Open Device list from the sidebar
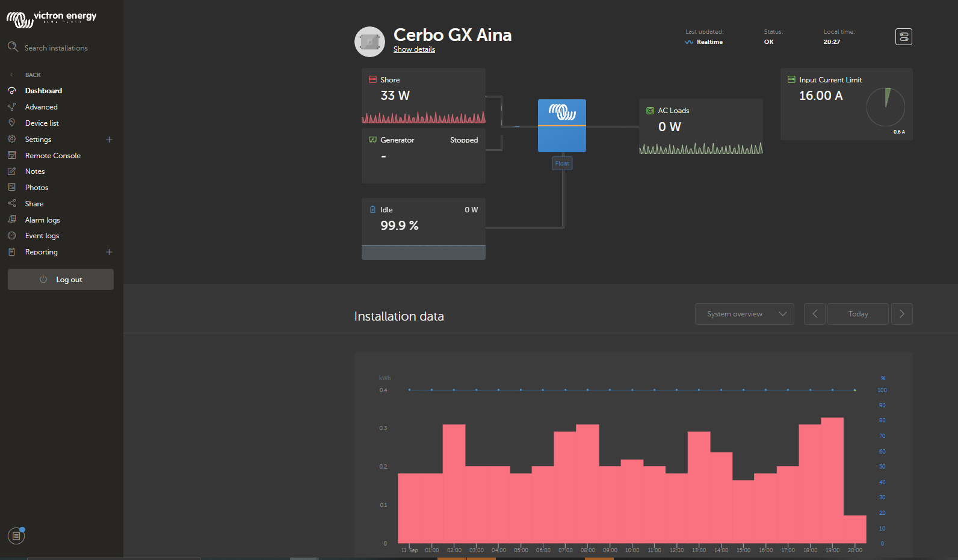Image resolution: width=958 pixels, height=560 pixels. [x=42, y=123]
